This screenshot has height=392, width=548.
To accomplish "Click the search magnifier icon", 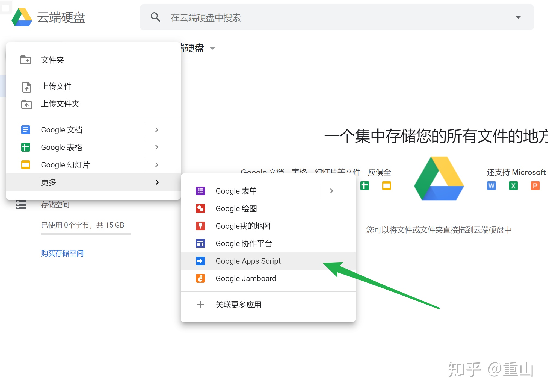I will click(155, 17).
